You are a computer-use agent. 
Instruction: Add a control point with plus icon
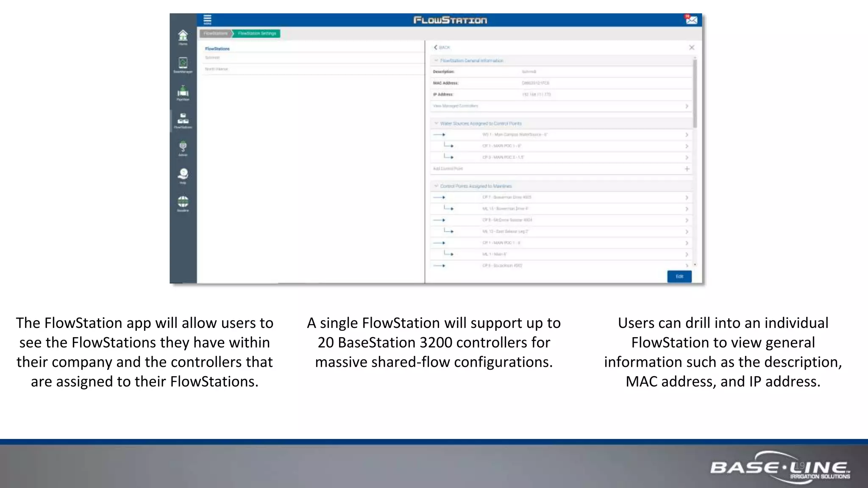click(687, 169)
